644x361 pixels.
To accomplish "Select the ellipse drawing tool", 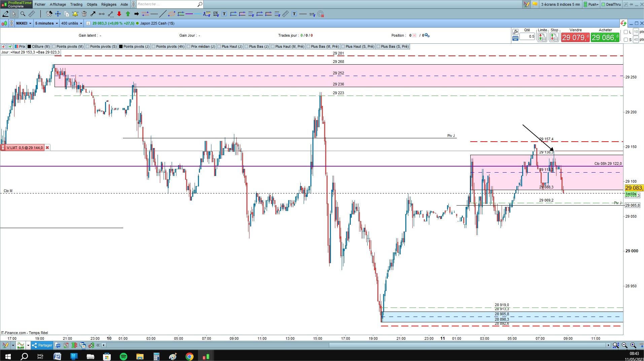I will point(172,14).
